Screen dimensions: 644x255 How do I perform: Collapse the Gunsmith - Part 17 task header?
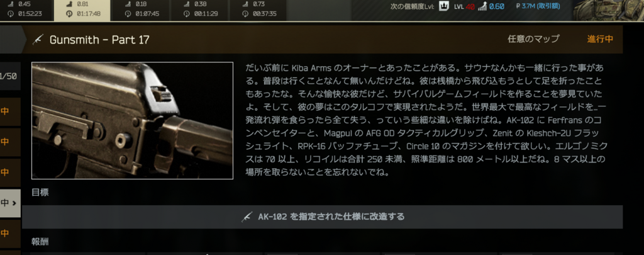322,40
